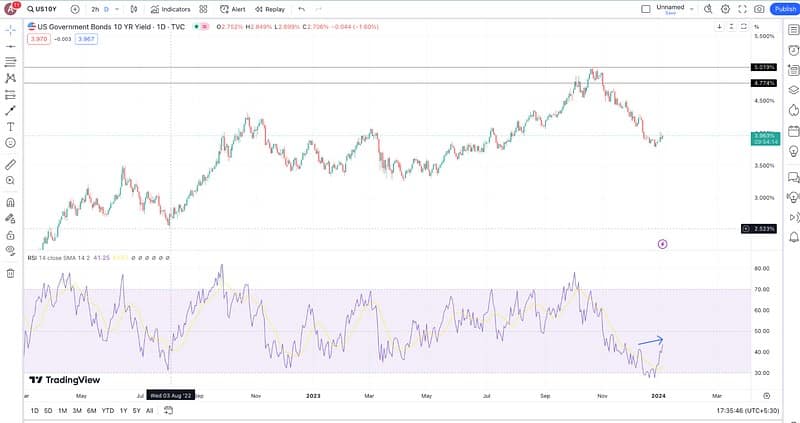Click the Publish button
The height and width of the screenshot is (423, 800).
pyautogui.click(x=784, y=9)
